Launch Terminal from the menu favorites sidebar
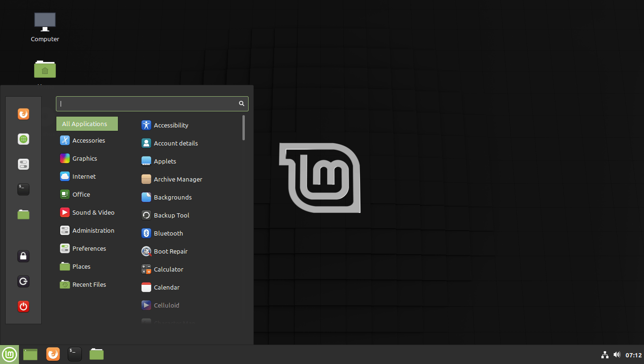Viewport: 644px width, 364px height. click(x=23, y=189)
